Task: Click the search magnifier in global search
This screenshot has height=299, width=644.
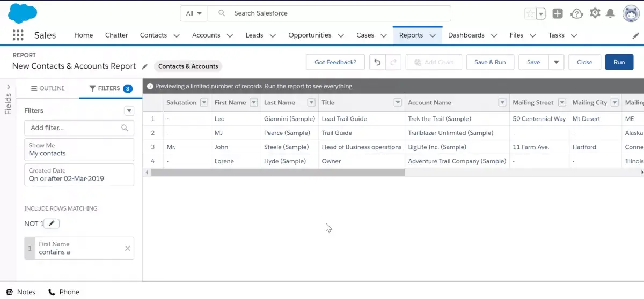Action: point(222,13)
